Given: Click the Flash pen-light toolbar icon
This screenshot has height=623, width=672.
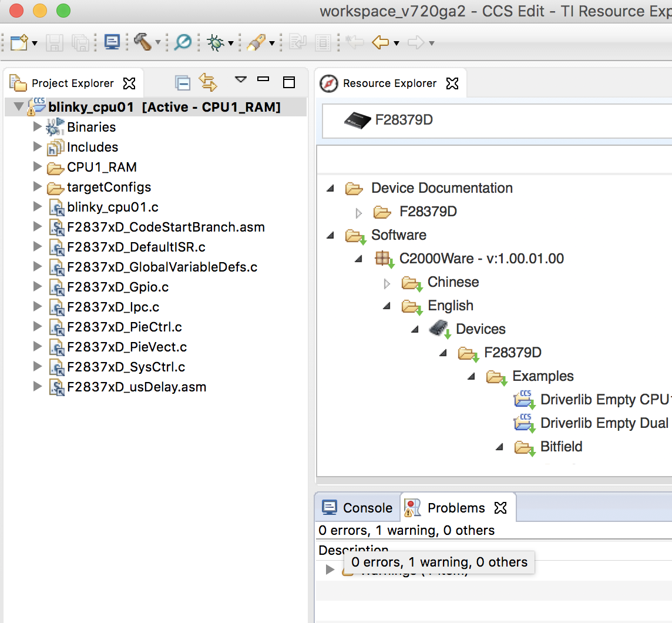Looking at the screenshot, I should [x=256, y=42].
